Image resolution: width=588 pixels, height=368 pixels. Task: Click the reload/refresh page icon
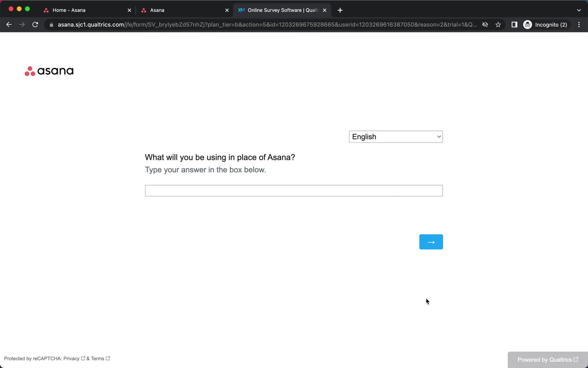point(35,25)
